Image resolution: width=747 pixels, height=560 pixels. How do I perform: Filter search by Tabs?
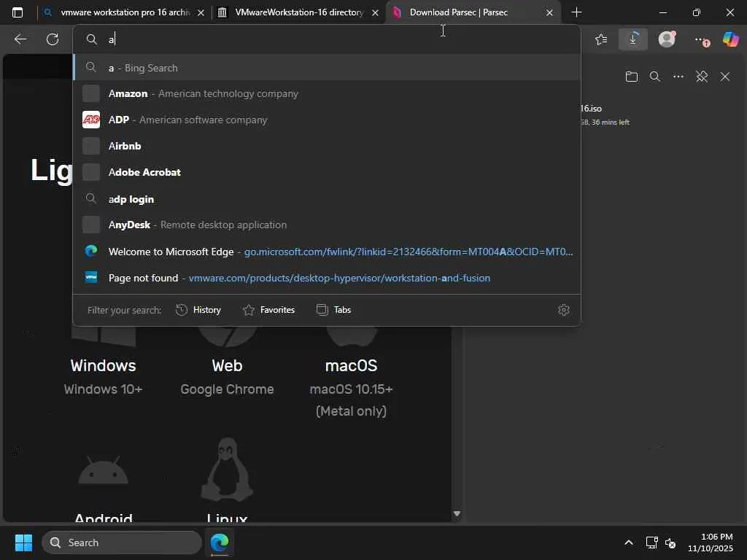click(x=334, y=310)
